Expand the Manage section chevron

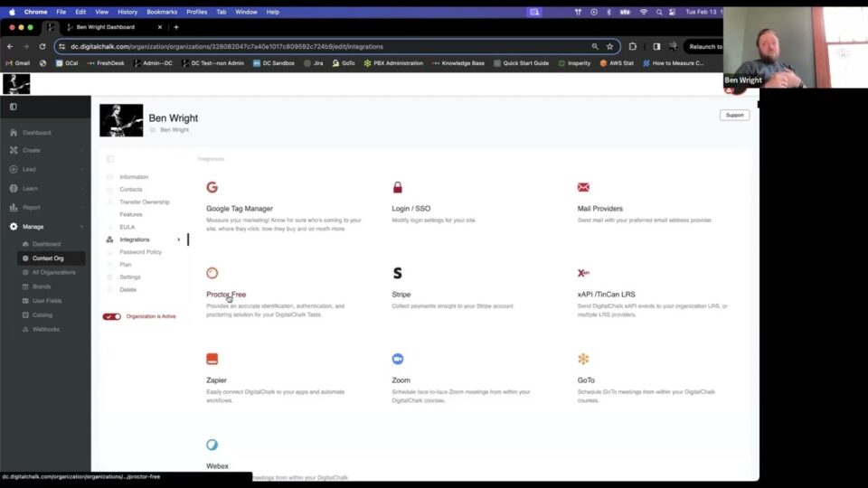(x=82, y=227)
